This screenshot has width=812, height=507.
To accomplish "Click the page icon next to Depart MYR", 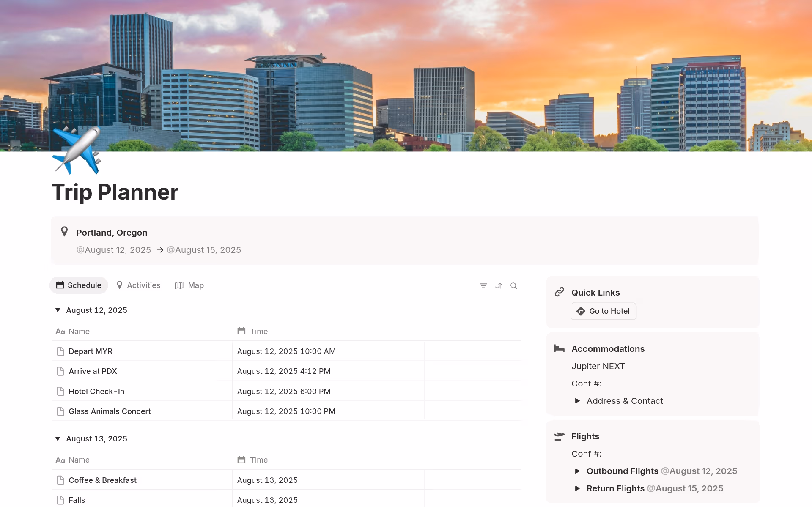I will click(x=60, y=351).
